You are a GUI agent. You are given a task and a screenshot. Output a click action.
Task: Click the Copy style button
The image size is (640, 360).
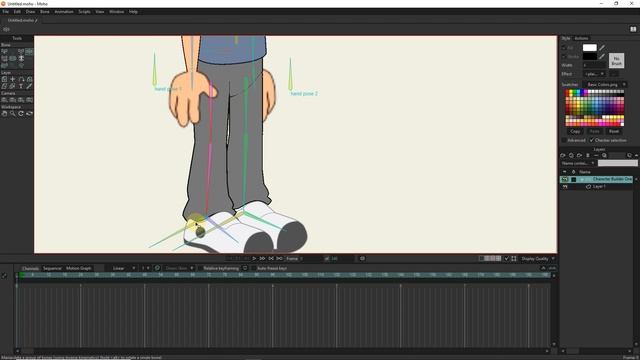tap(575, 131)
